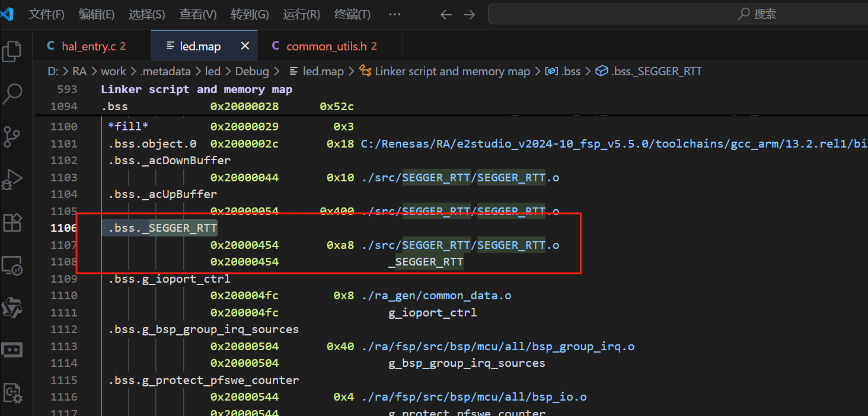868x416 pixels.
Task: Click the 搜索 command center box
Action: coord(678,14)
